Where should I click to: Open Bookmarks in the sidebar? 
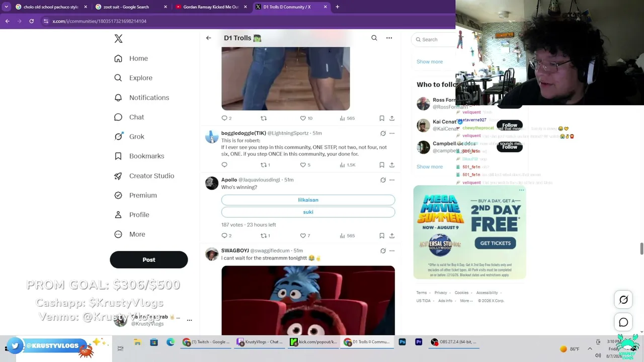tap(139, 156)
